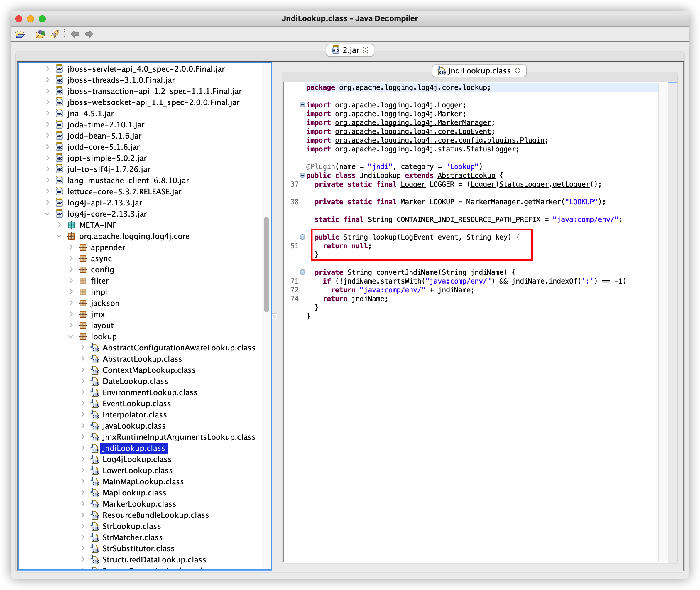Image resolution: width=700 pixels, height=590 pixels.
Task: Click the Back arrow in toolbar
Action: point(75,34)
